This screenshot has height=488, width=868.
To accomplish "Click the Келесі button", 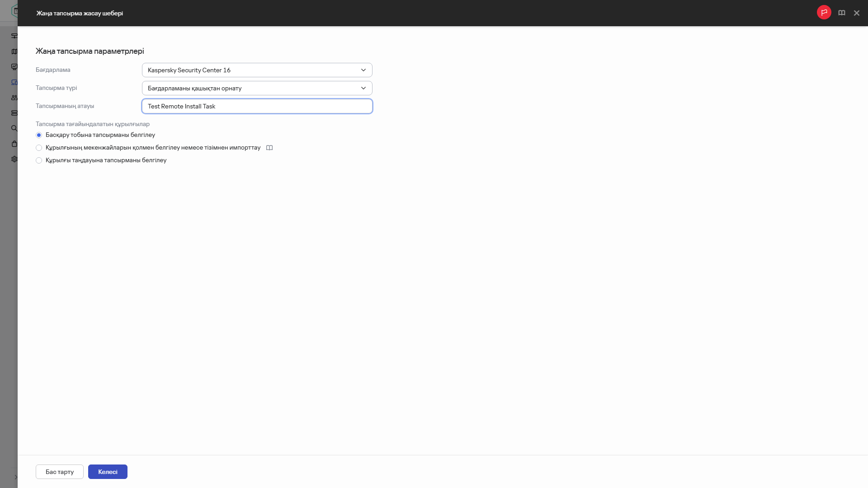I will [x=108, y=472].
